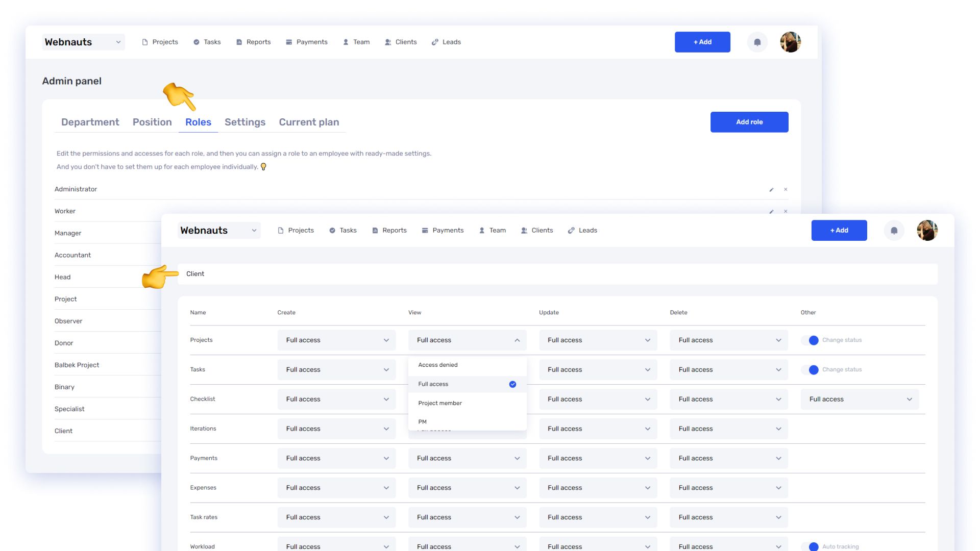Open notifications bell in back window
The image size is (980, 551).
click(x=757, y=42)
